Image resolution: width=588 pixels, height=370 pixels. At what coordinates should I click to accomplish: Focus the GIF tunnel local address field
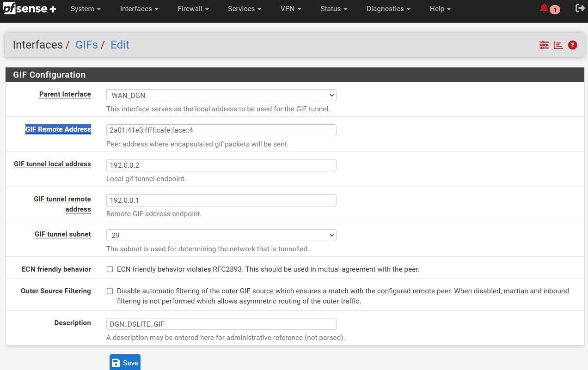(x=221, y=165)
